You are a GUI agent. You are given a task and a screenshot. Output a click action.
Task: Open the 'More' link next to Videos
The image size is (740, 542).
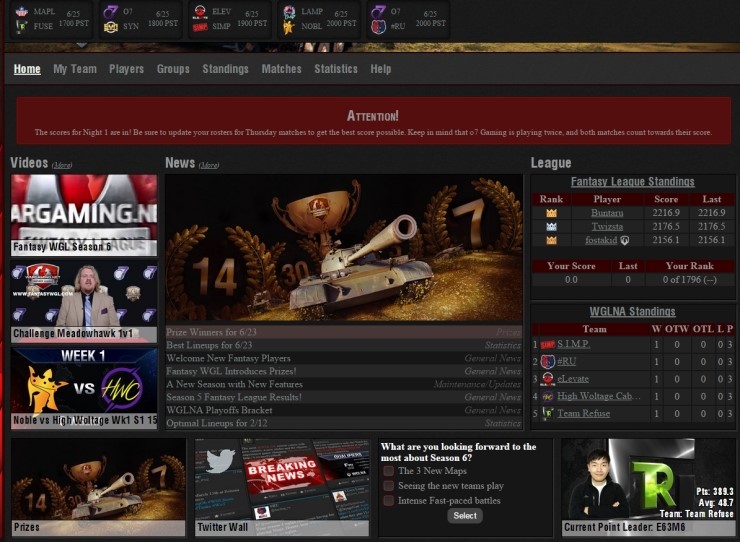coord(62,165)
